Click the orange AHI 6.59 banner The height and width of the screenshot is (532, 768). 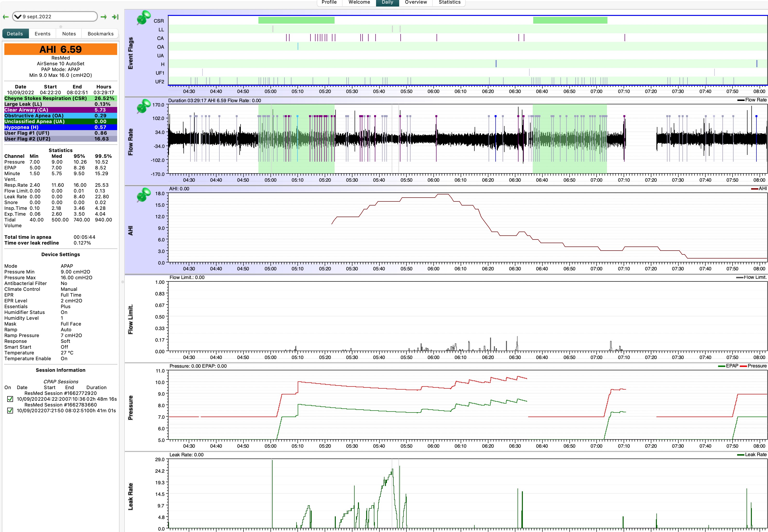click(x=60, y=49)
